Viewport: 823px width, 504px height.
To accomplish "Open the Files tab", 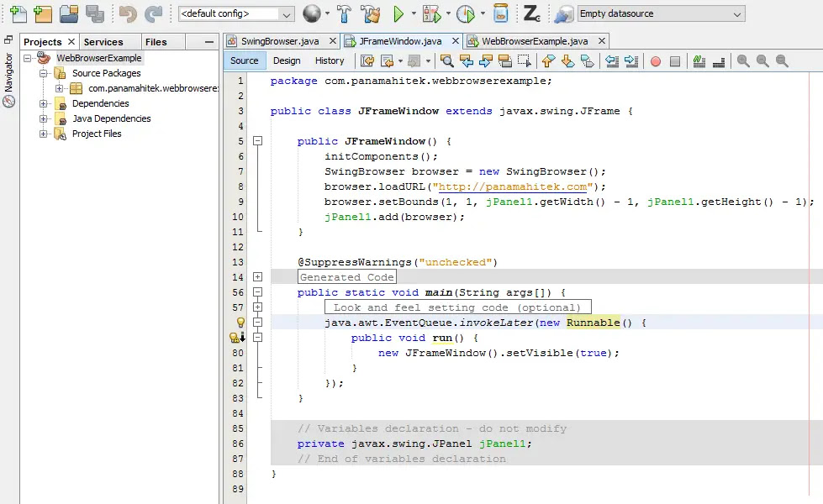I will (156, 42).
